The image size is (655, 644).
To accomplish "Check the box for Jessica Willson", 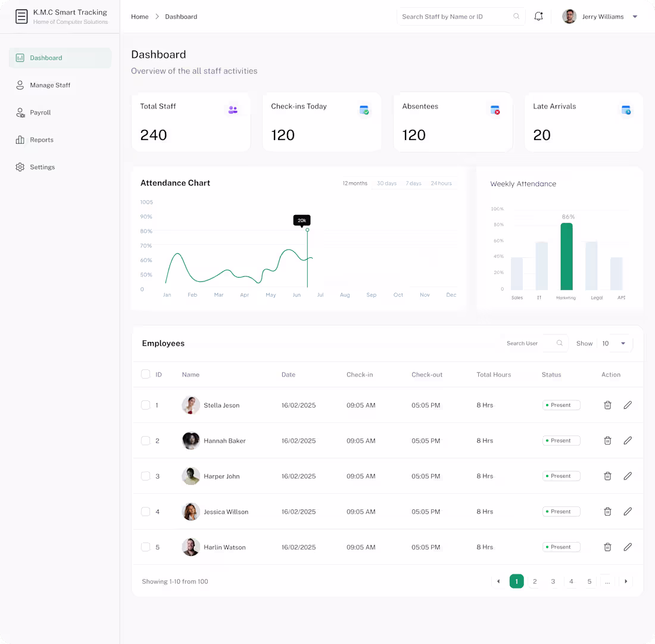I will coord(145,512).
